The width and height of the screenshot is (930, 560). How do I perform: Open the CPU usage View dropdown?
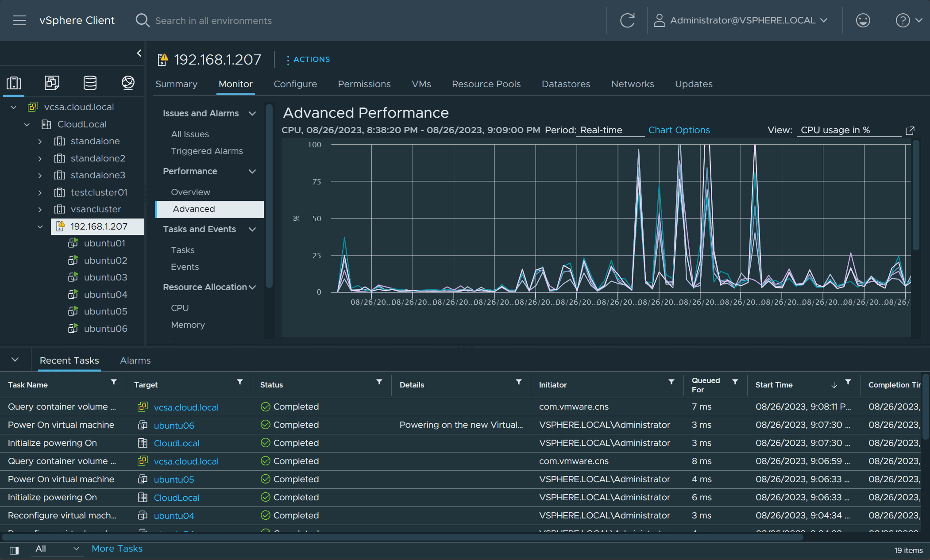848,130
